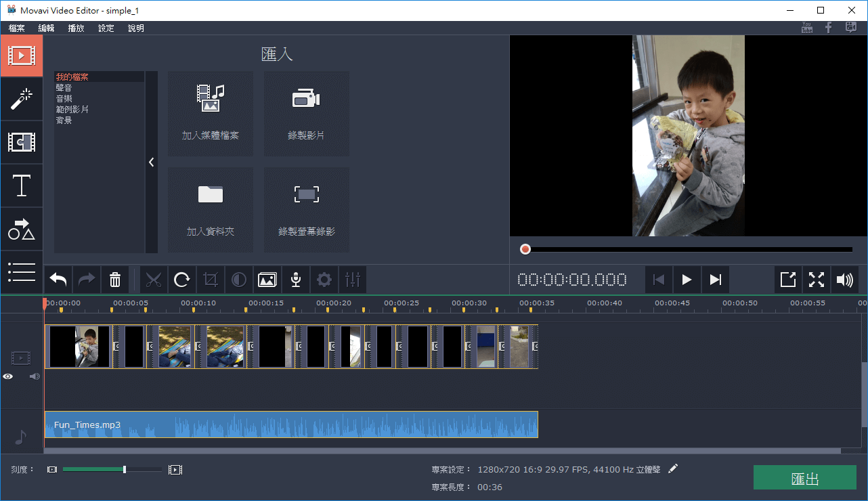The image size is (868, 501).
Task: Open the 檔案 menu
Action: point(16,28)
